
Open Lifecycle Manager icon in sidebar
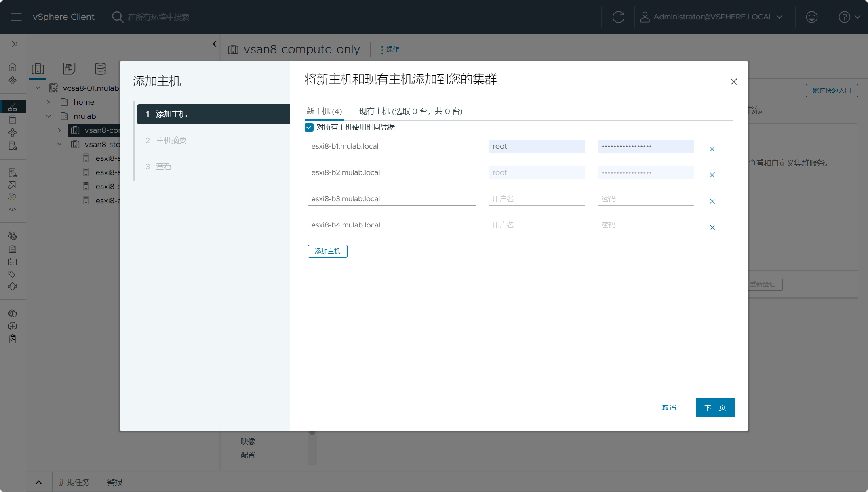point(13,286)
